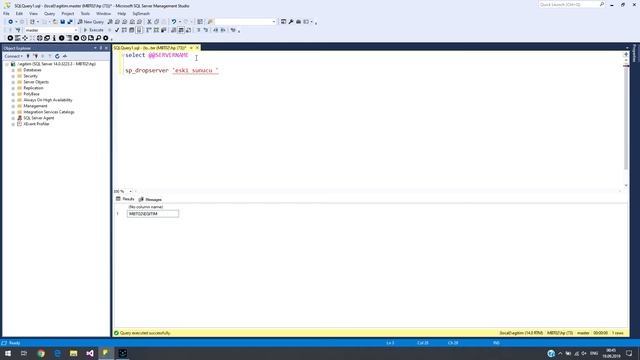Expand the Security folder
640x360 pixels.
13,76
